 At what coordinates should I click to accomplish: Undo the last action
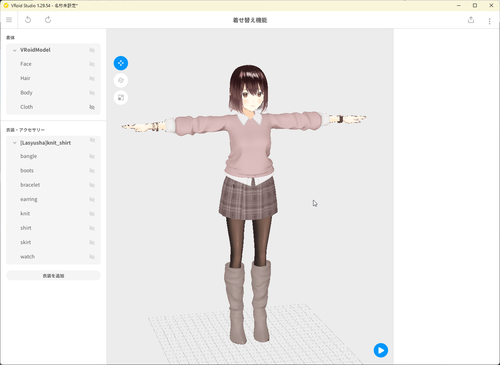(28, 20)
